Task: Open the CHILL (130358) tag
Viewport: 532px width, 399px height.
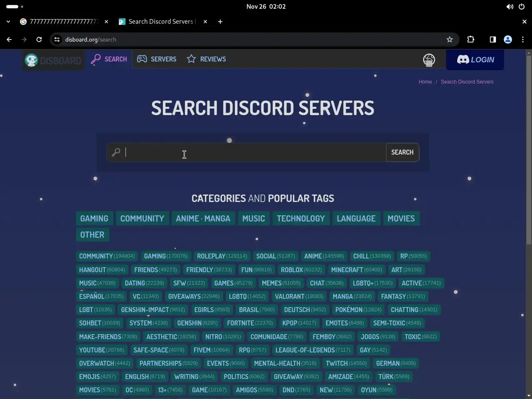Action: pos(372,256)
